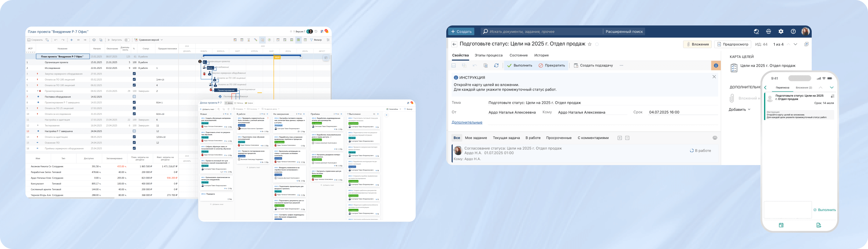Check the box for Поставка оборудования row
Viewport: 868px width, 249px height.
click(134, 97)
